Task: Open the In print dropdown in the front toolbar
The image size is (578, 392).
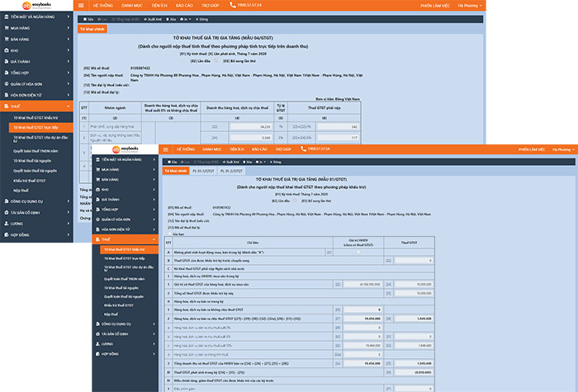Action: (x=261, y=162)
